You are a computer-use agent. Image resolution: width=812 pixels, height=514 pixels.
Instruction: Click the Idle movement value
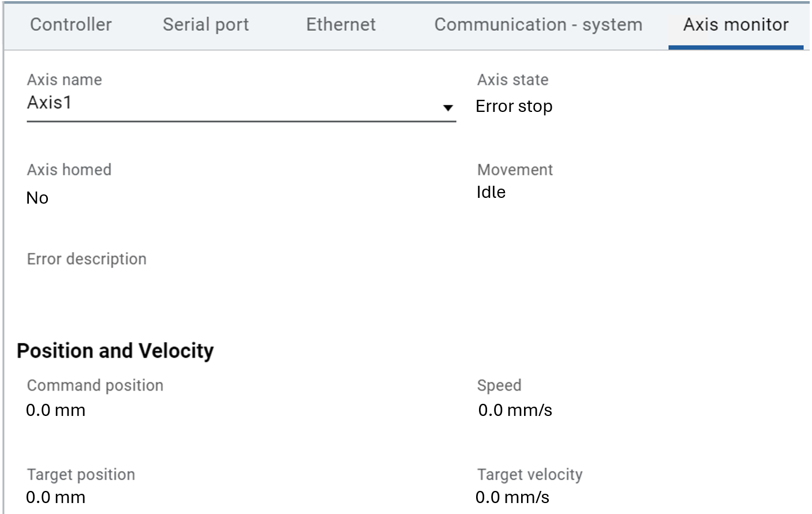coord(491,192)
